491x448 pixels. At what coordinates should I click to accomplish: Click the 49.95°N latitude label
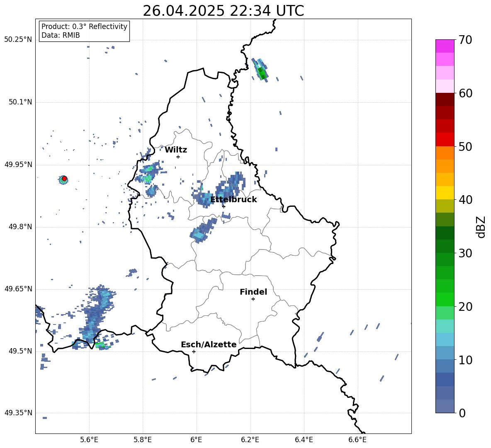coord(18,164)
